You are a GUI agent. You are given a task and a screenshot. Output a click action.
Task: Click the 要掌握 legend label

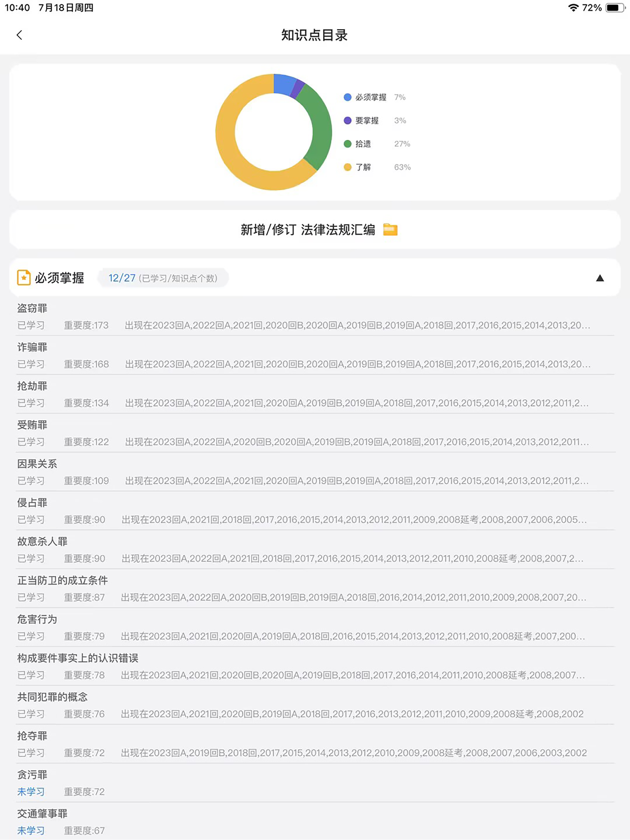[367, 121]
